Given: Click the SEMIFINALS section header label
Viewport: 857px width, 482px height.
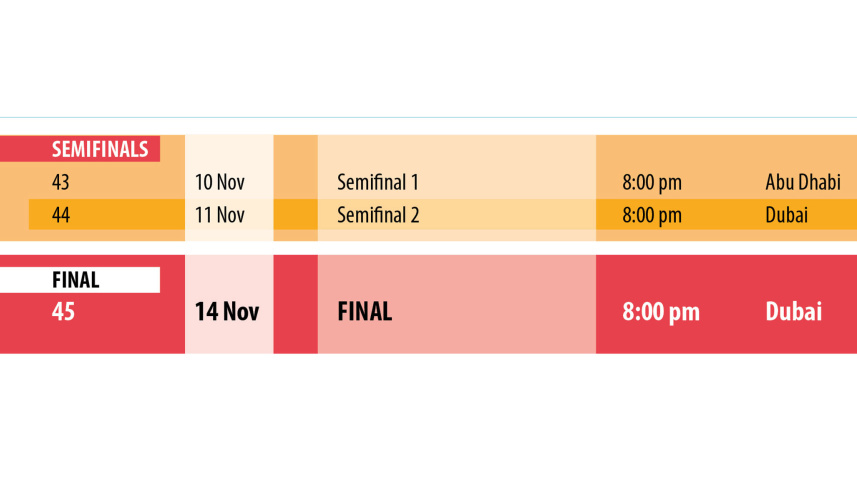Looking at the screenshot, I should point(100,150).
